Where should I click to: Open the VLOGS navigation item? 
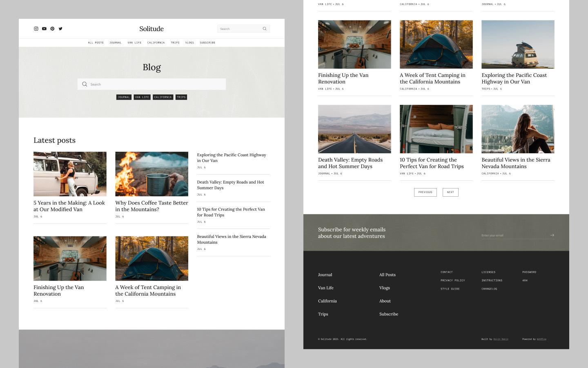[189, 43]
